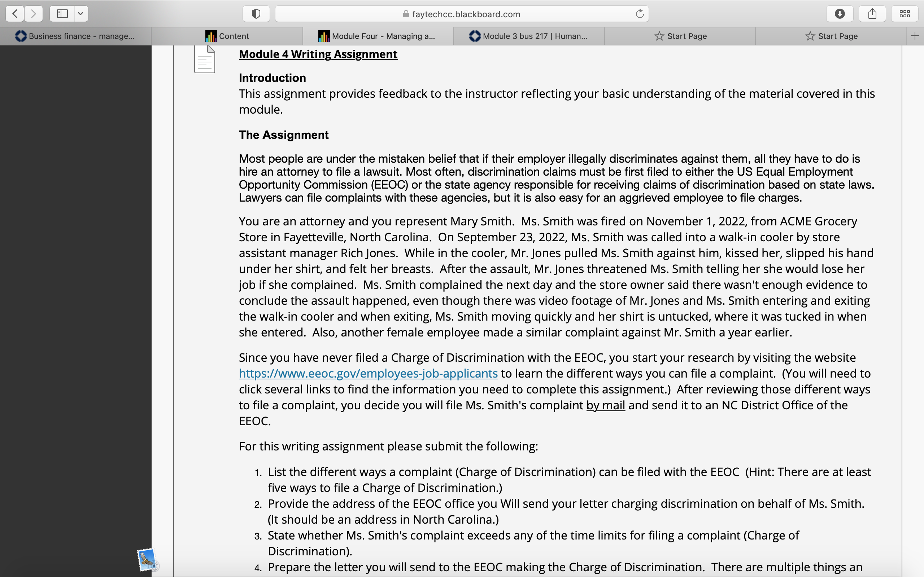
Task: Open the Share menu
Action: pos(872,14)
